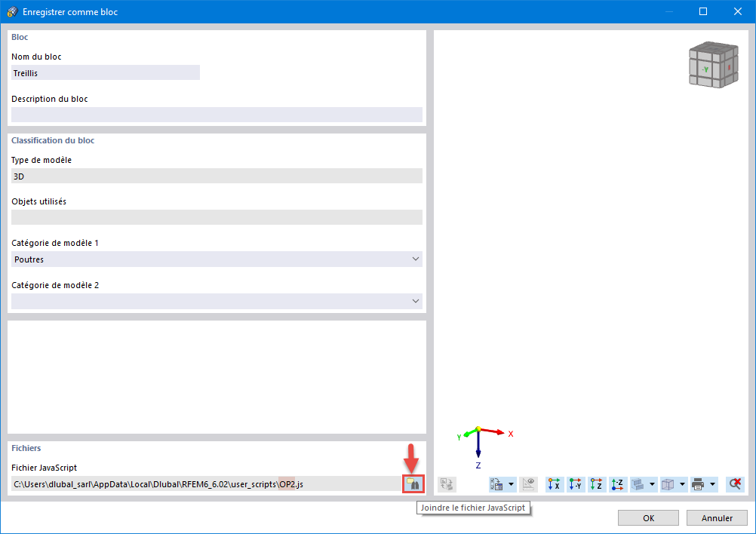The image size is (756, 534).
Task: Select the view in -Y direction icon
Action: (575, 484)
